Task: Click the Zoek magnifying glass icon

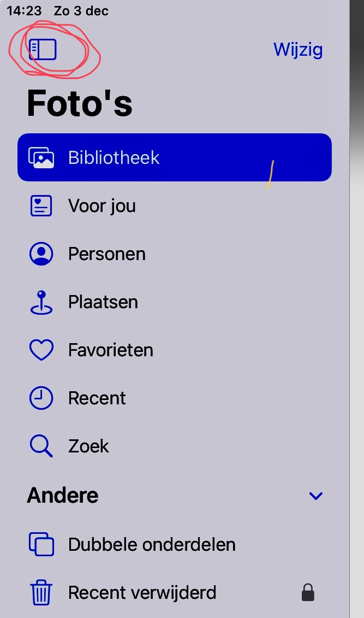Action: 41,446
